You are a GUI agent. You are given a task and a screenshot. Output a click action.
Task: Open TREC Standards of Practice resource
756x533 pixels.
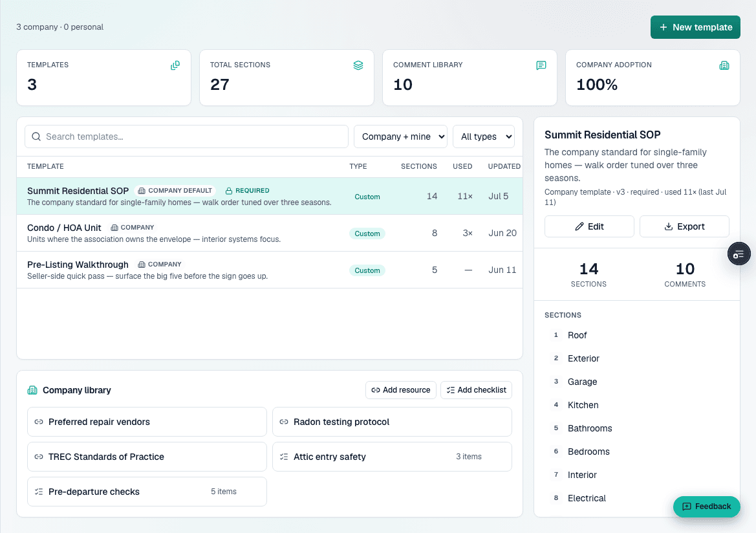click(x=147, y=456)
